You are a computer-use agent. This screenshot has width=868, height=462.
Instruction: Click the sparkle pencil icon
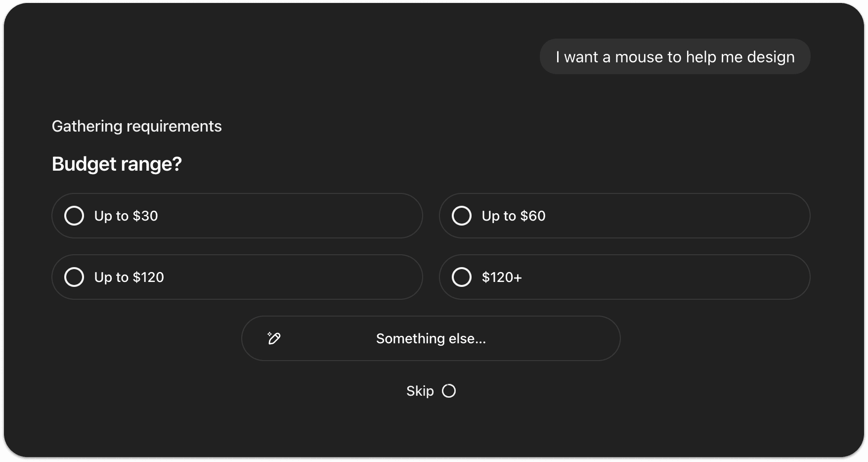pyautogui.click(x=274, y=338)
